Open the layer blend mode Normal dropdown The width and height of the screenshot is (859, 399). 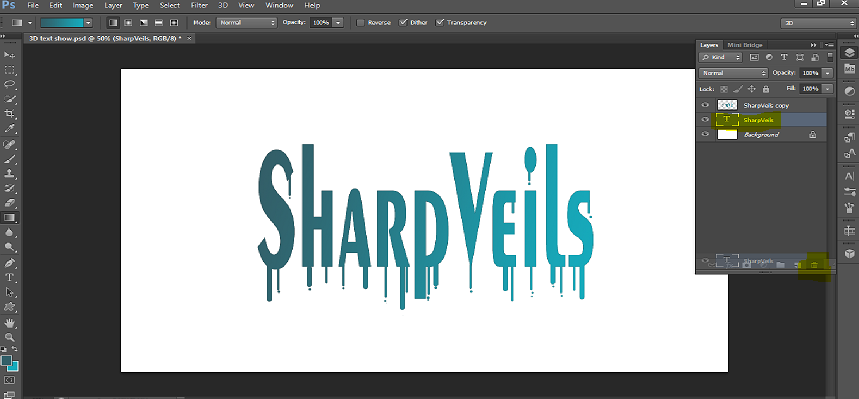[x=733, y=73]
